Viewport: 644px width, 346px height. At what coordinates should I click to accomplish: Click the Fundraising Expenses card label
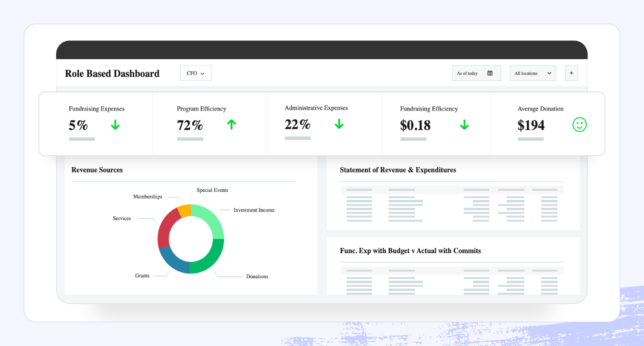97,109
